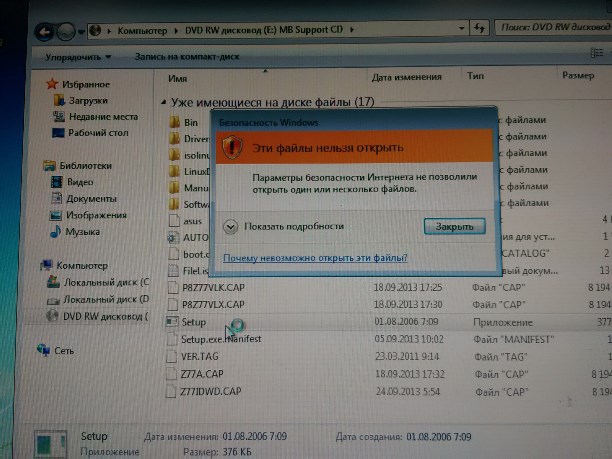Open the Музыка library in sidebar
This screenshot has height=459, width=612.
(x=82, y=232)
